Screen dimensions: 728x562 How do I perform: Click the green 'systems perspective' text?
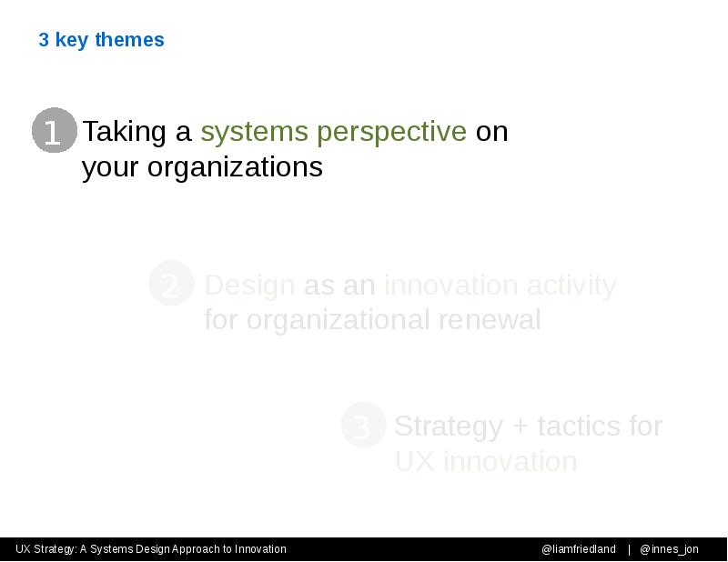click(x=333, y=132)
